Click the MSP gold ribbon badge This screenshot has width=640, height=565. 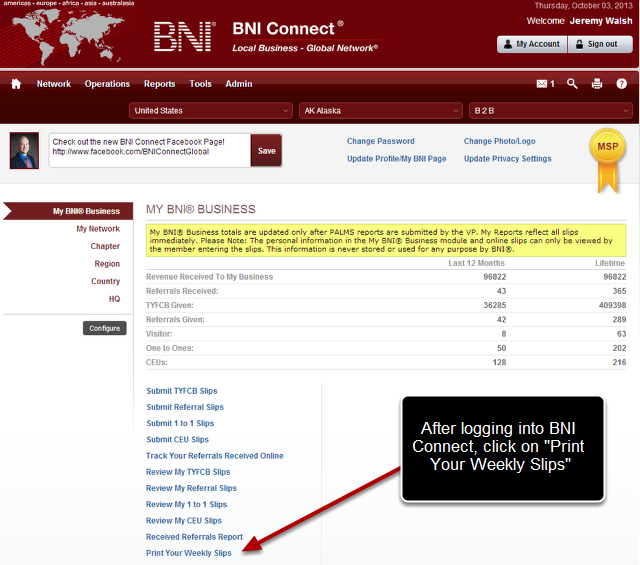(608, 158)
